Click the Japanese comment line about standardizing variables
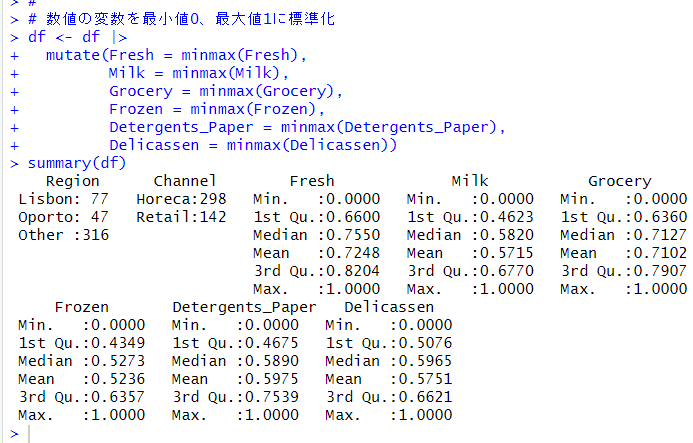693x443 pixels. click(x=181, y=19)
